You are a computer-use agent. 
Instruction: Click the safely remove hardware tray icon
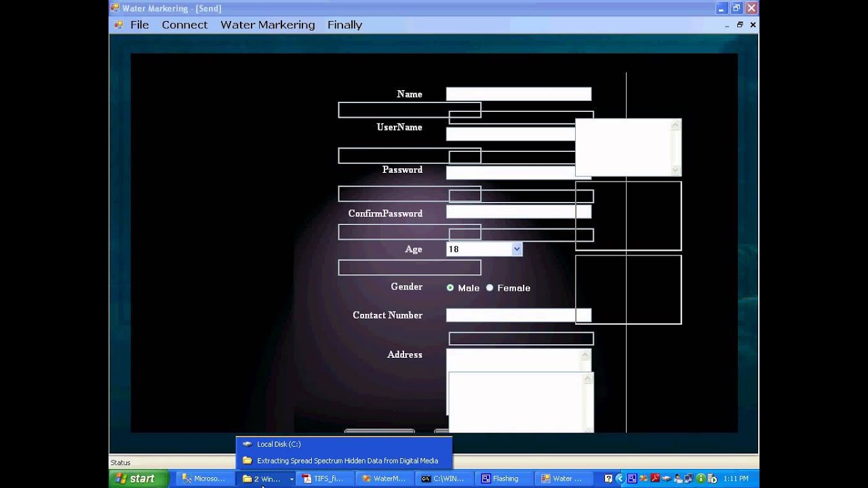(667, 479)
